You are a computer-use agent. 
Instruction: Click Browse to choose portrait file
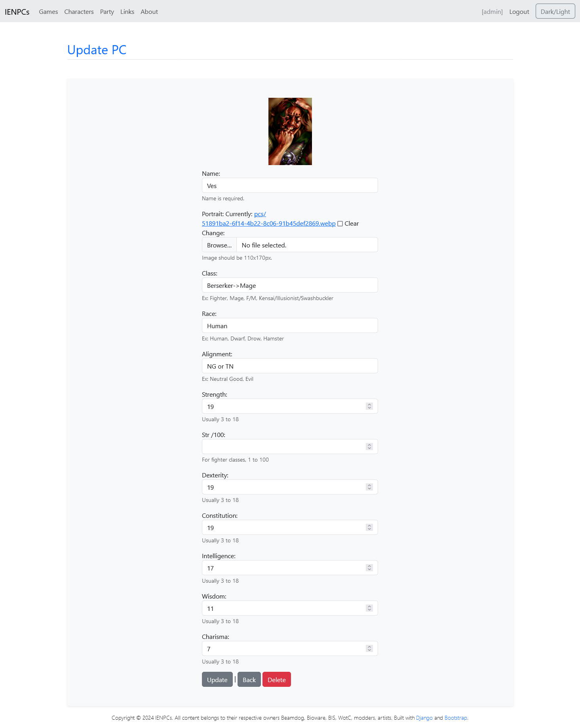[x=219, y=245]
